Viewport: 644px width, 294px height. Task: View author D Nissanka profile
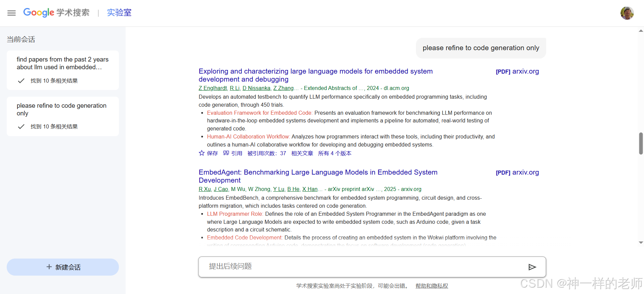(256, 88)
